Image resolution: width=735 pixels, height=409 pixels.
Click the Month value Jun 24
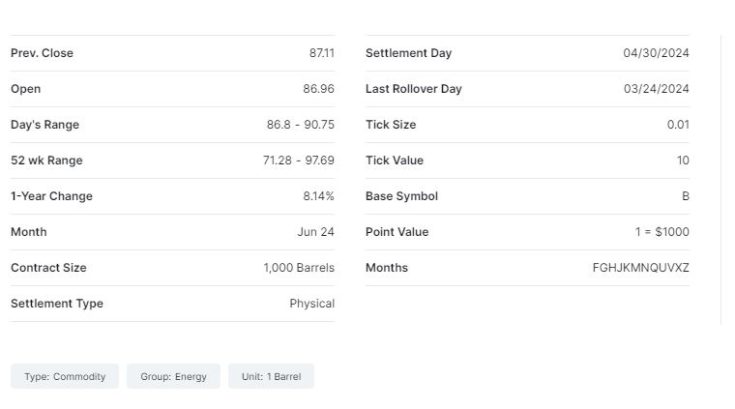pyautogui.click(x=315, y=232)
